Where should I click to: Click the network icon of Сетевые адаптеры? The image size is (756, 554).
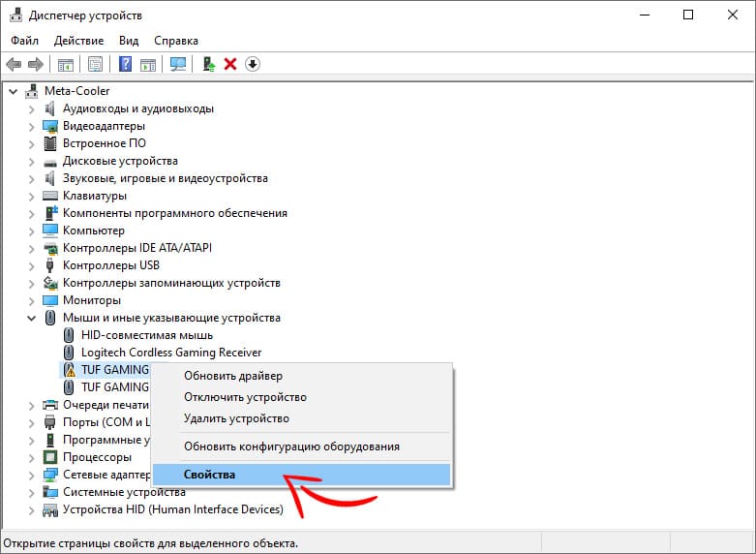click(50, 475)
